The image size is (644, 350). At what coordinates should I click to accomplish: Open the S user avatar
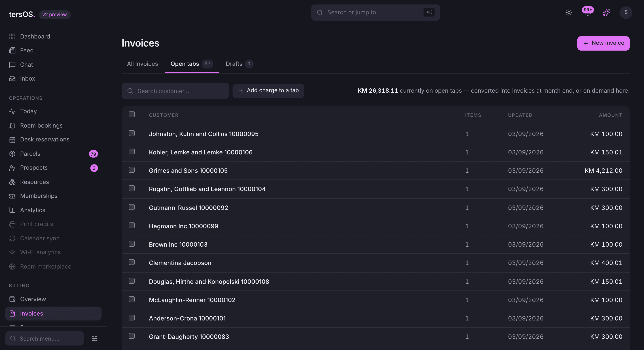[626, 13]
